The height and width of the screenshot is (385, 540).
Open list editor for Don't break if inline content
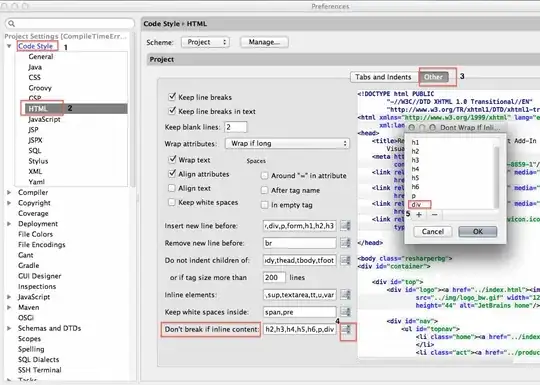pyautogui.click(x=346, y=330)
